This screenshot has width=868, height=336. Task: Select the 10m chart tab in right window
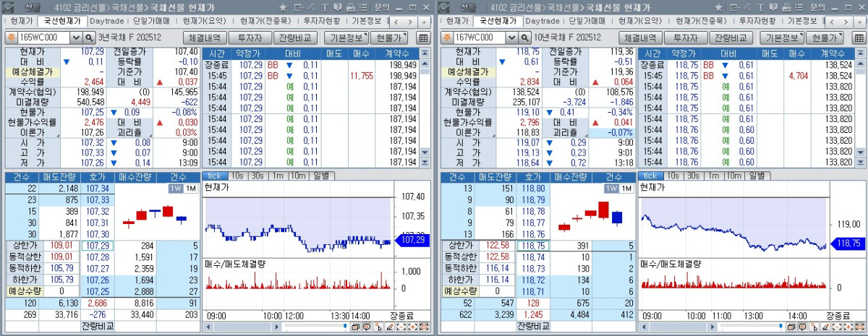(733, 176)
